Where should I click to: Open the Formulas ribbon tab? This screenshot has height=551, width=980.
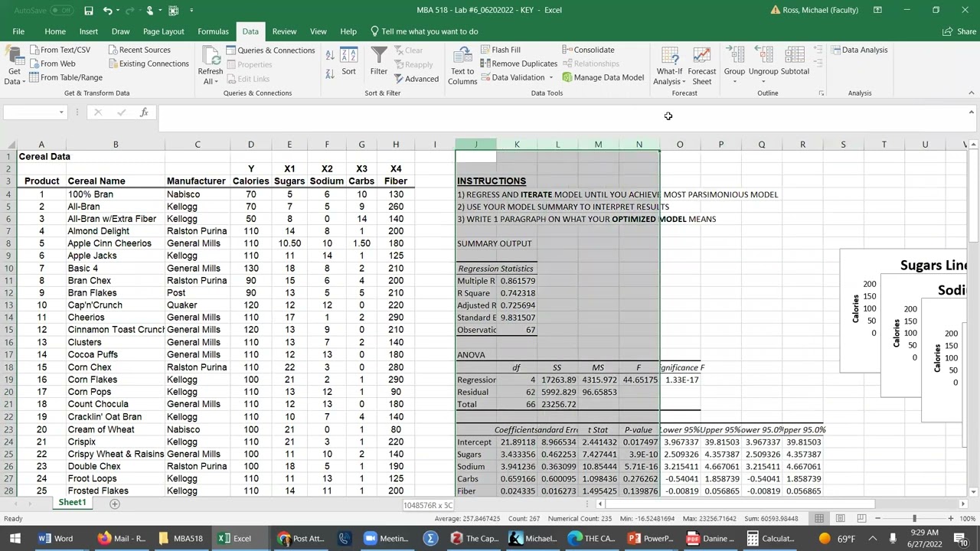pos(213,31)
